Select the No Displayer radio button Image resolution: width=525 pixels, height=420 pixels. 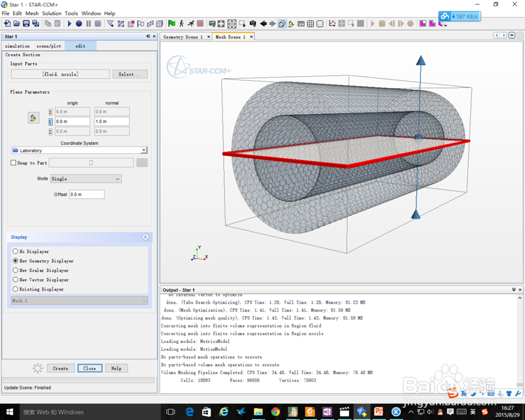coord(15,251)
